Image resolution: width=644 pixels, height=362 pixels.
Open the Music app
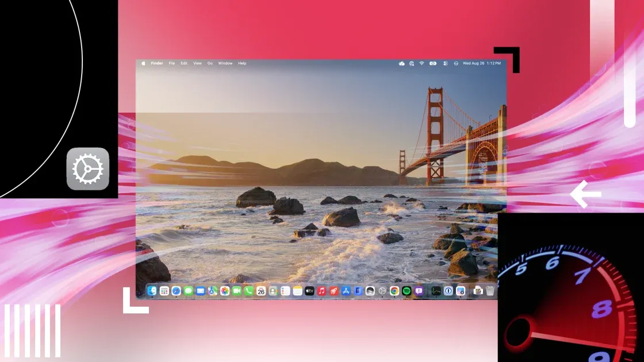tap(321, 291)
